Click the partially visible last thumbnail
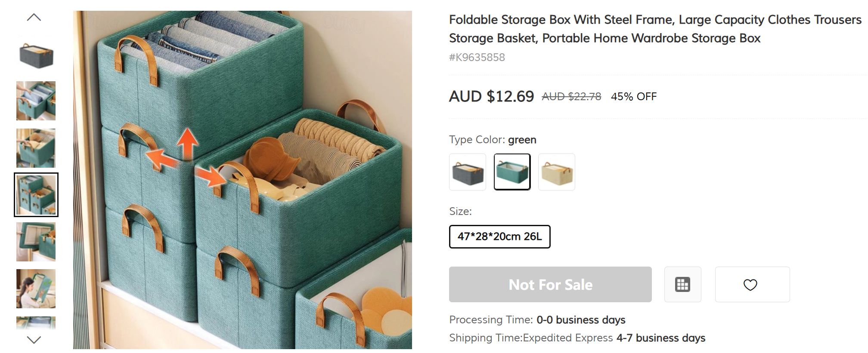Image resolution: width=868 pixels, height=353 pixels. point(36,322)
